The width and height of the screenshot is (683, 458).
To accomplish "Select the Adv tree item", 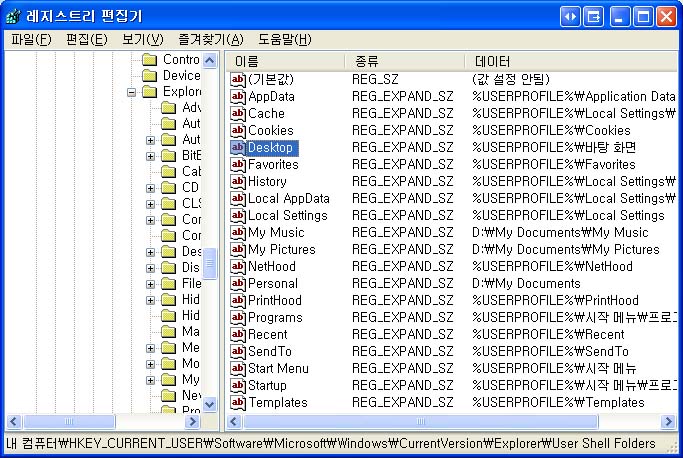I will click(x=192, y=108).
